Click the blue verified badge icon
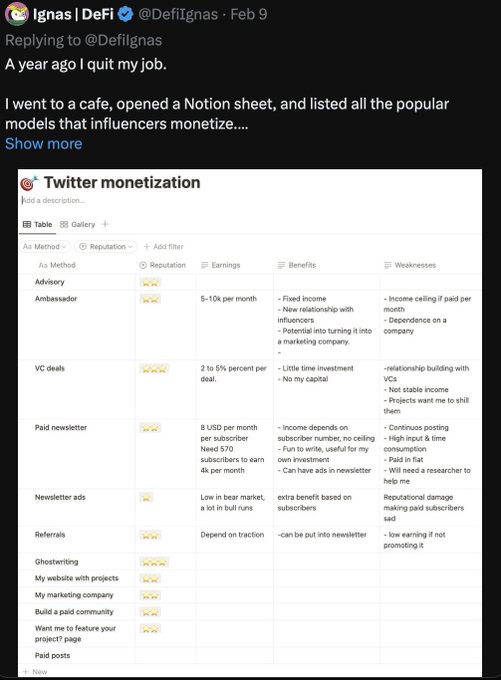The width and height of the screenshot is (501, 680). 126,14
